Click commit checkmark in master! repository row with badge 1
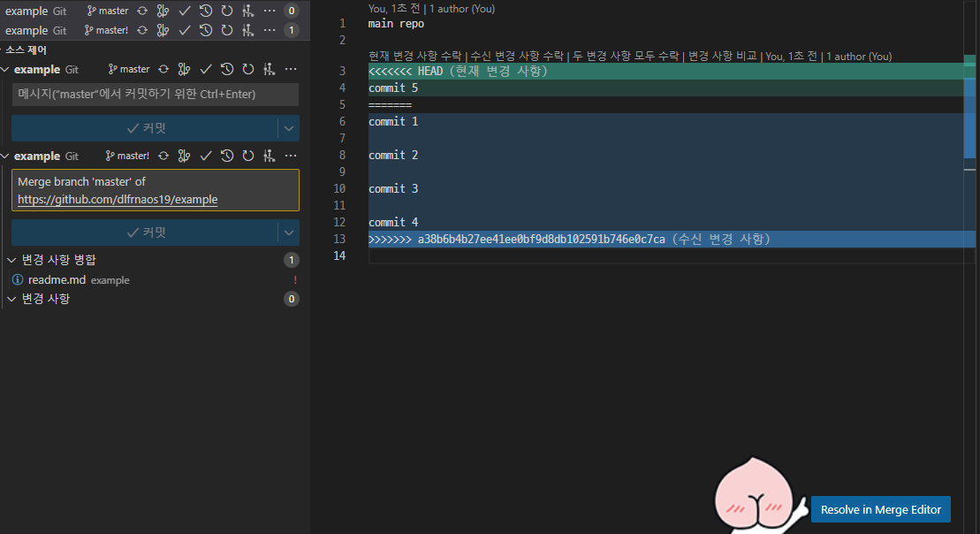Viewport: 980px width, 534px height. point(185,30)
